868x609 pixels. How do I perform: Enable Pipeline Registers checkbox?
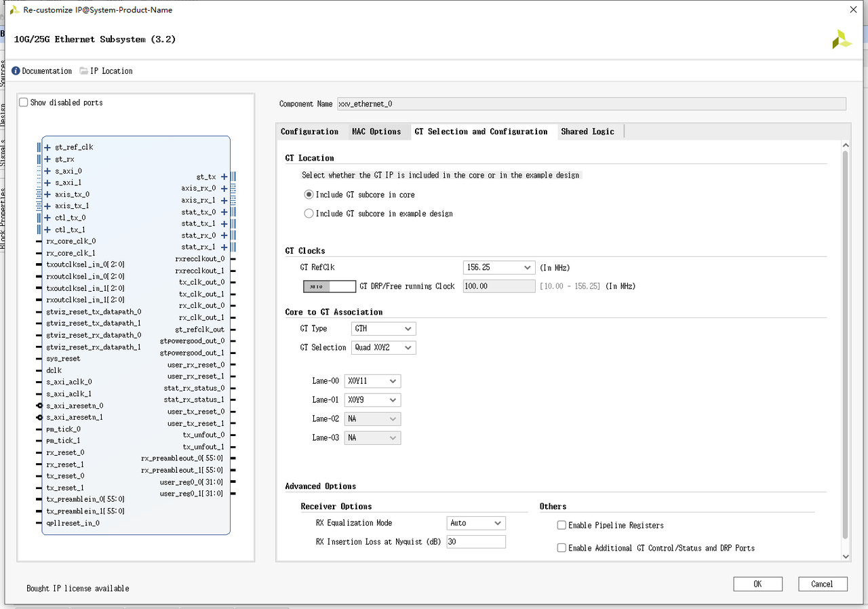pos(561,526)
